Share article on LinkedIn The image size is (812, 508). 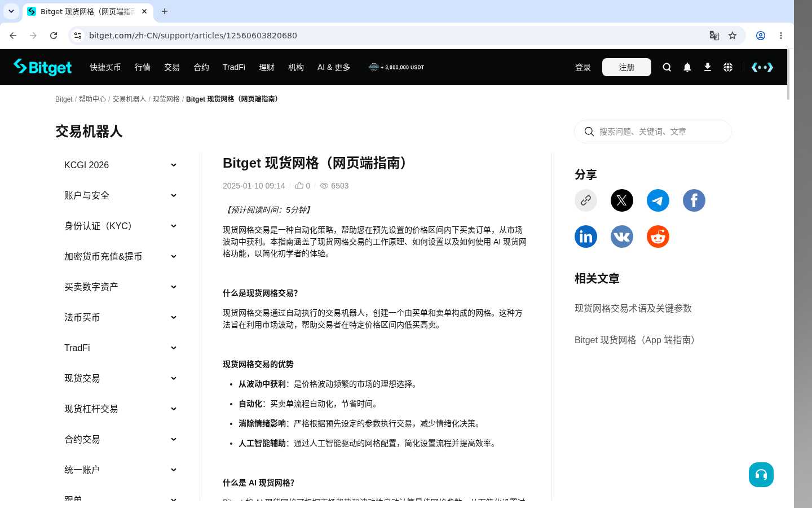[x=586, y=237]
